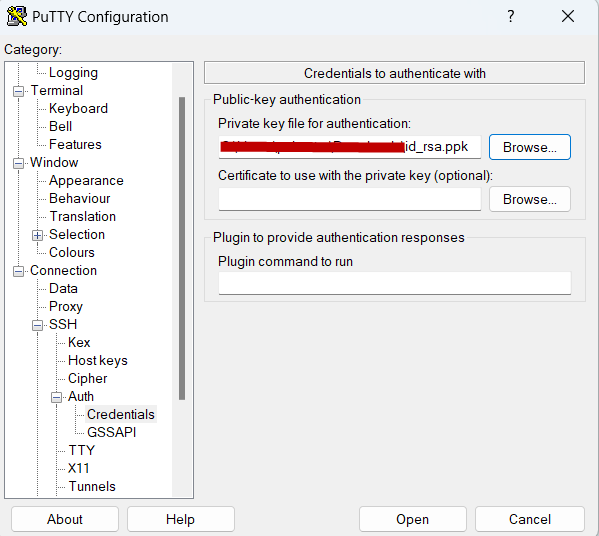
Task: Collapse the Terminal tree node
Action: (18, 91)
